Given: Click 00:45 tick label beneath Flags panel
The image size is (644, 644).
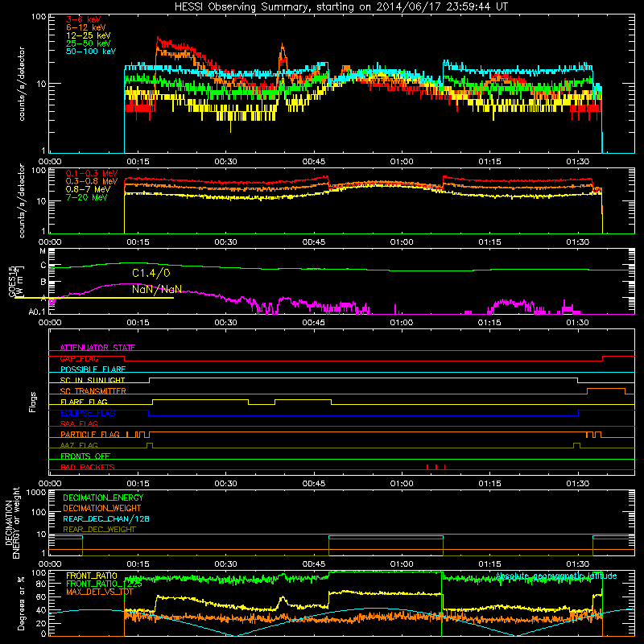Looking at the screenshot, I should pos(313,484).
